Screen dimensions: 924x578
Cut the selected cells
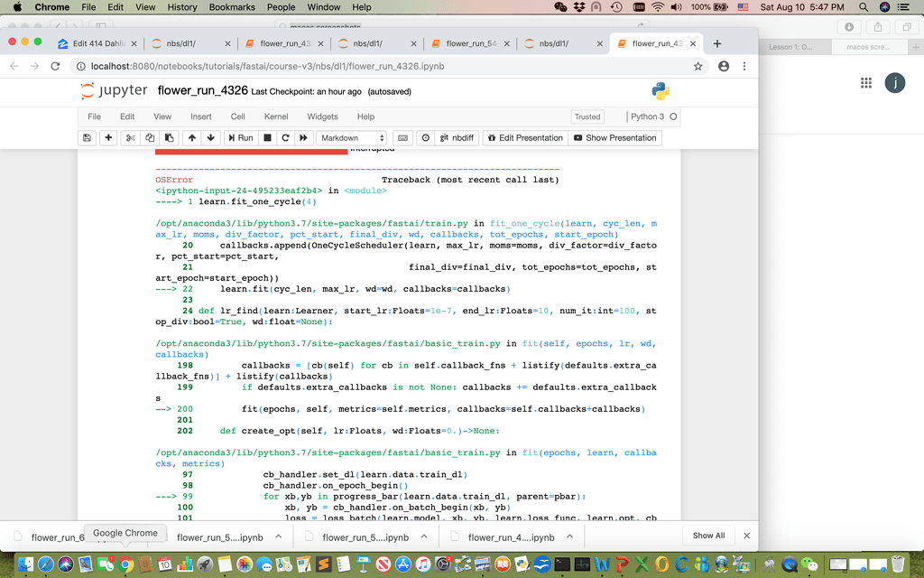pos(129,138)
